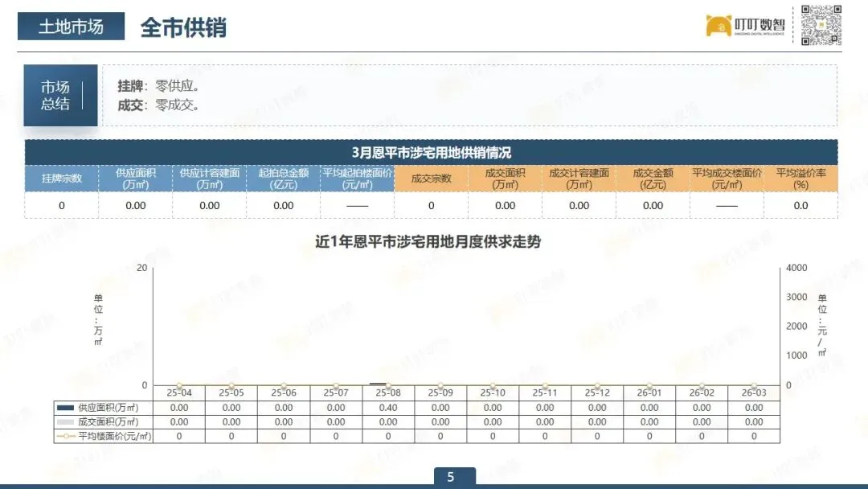This screenshot has height=489, width=868.
Task: Select the 土地市场 tab label
Action: coord(69,25)
